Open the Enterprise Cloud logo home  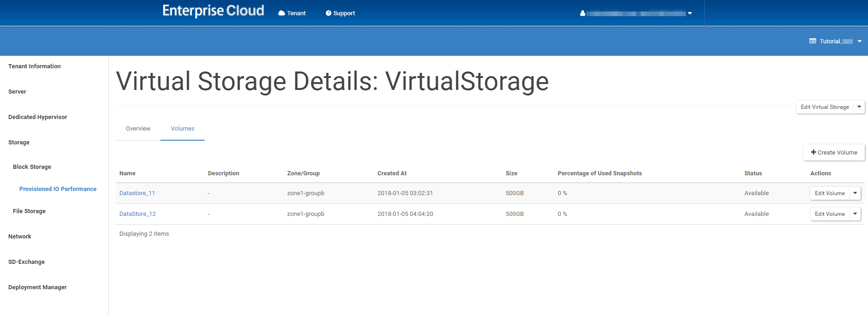point(213,11)
